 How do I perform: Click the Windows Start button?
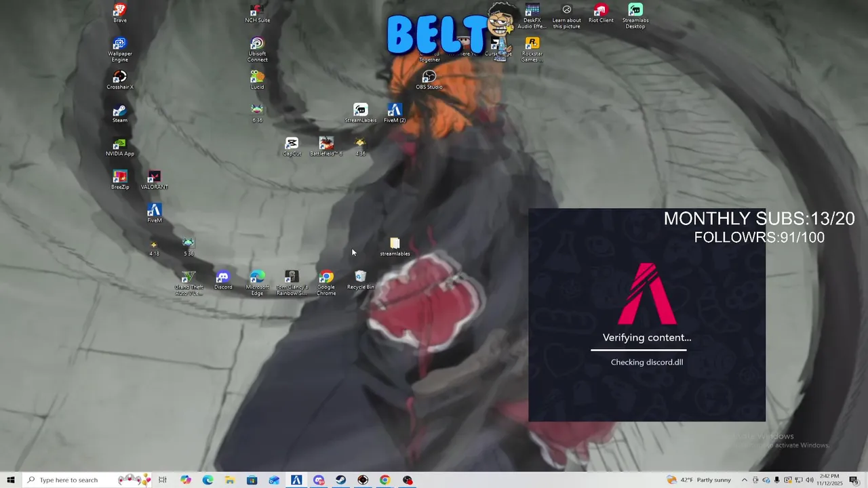tap(10, 480)
